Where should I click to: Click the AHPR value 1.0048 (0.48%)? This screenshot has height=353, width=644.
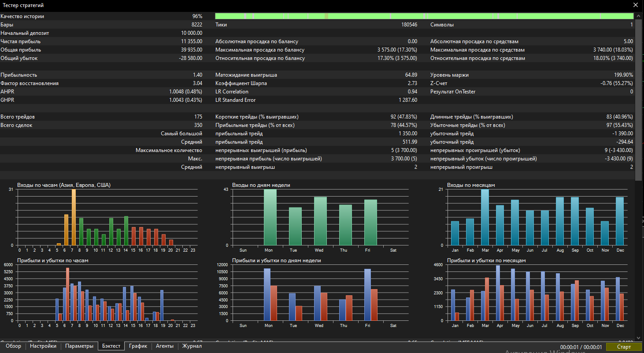[x=186, y=92]
